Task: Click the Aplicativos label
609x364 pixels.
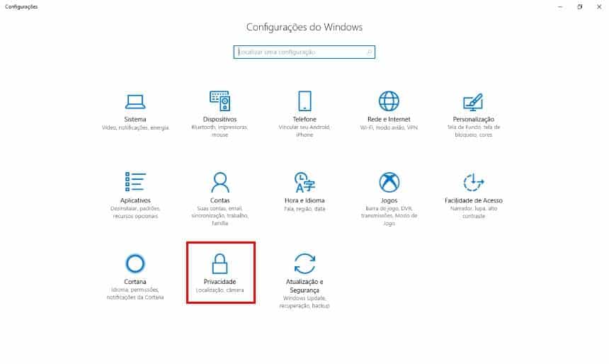Action: (135, 200)
